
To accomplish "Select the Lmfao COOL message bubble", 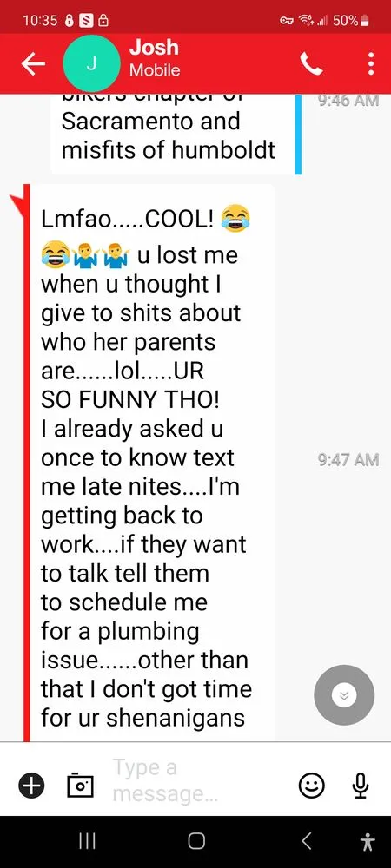I will [149, 463].
